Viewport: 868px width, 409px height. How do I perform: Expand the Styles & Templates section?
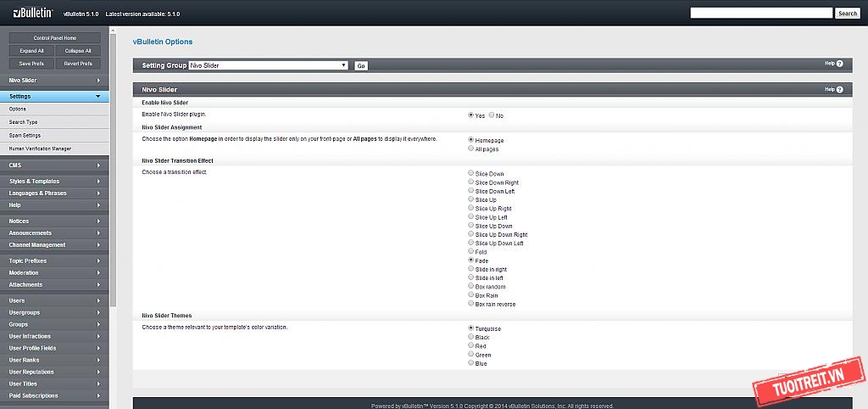click(x=98, y=181)
